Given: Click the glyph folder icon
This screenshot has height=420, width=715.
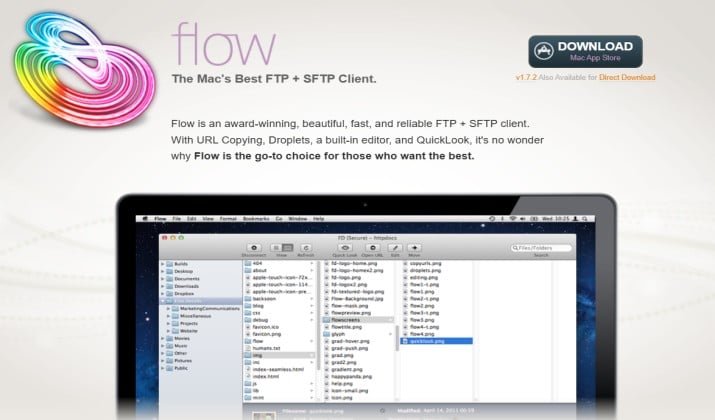Looking at the screenshot, I should pyautogui.click(x=326, y=334).
